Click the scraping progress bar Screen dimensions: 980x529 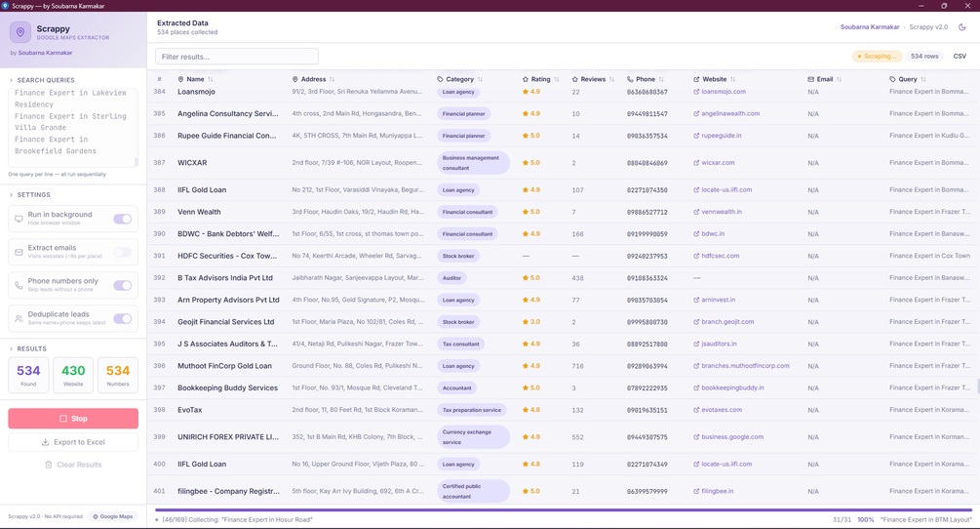pyautogui.click(x=563, y=510)
